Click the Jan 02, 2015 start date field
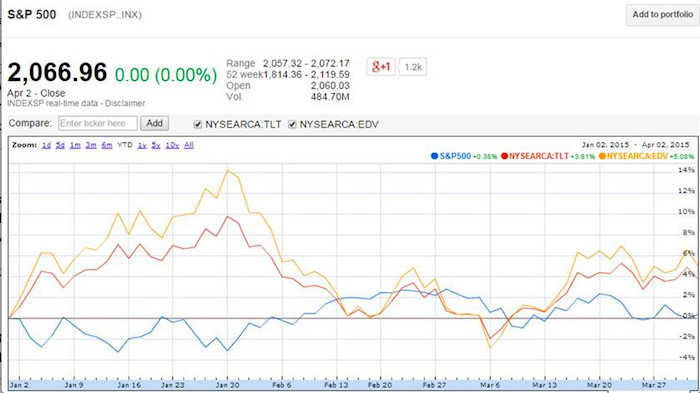Screen dimensions: 700x393 point(605,145)
